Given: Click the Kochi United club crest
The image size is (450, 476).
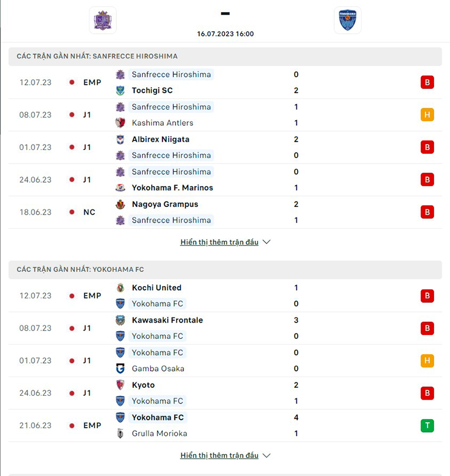Looking at the screenshot, I should pyautogui.click(x=120, y=287).
